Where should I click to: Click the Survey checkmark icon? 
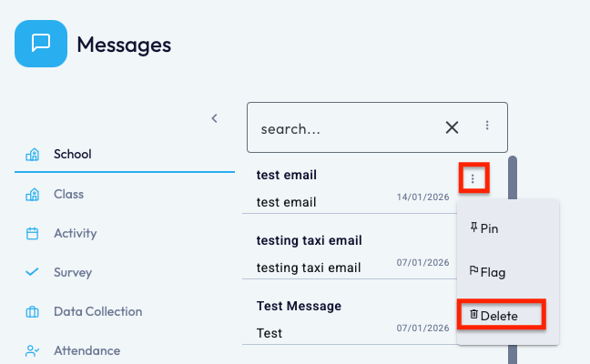coord(33,272)
